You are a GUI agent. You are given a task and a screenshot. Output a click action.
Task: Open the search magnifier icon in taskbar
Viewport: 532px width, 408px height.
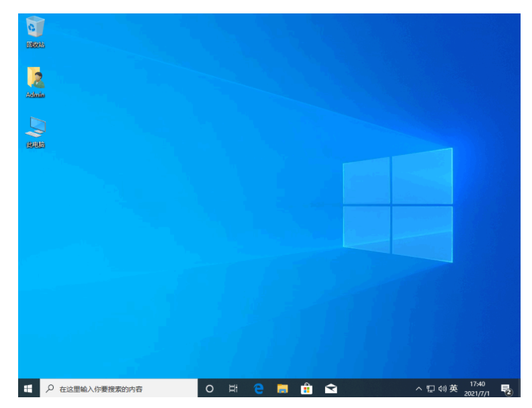click(50, 389)
